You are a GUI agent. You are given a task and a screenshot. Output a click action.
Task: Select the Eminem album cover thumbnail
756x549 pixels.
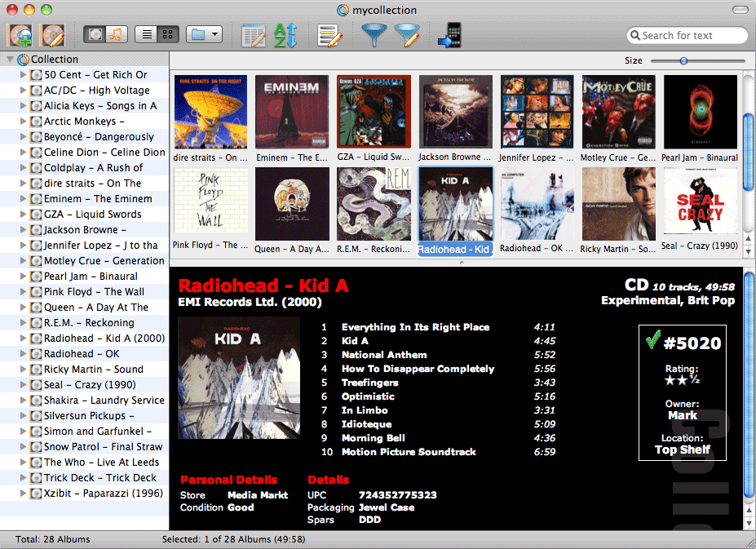(292, 112)
